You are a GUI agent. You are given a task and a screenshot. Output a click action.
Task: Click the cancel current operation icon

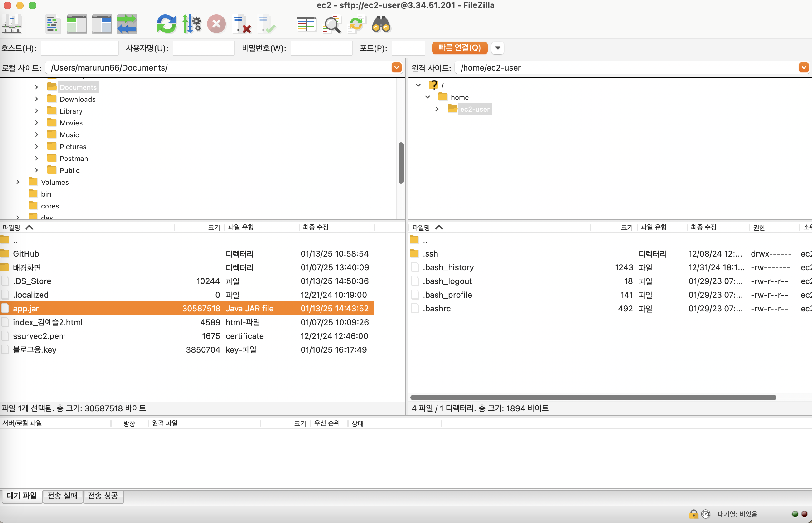coord(216,24)
